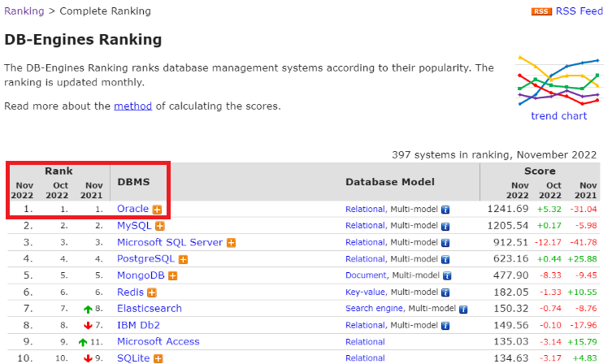Go to the Ranking breadcrumb link

(x=24, y=11)
